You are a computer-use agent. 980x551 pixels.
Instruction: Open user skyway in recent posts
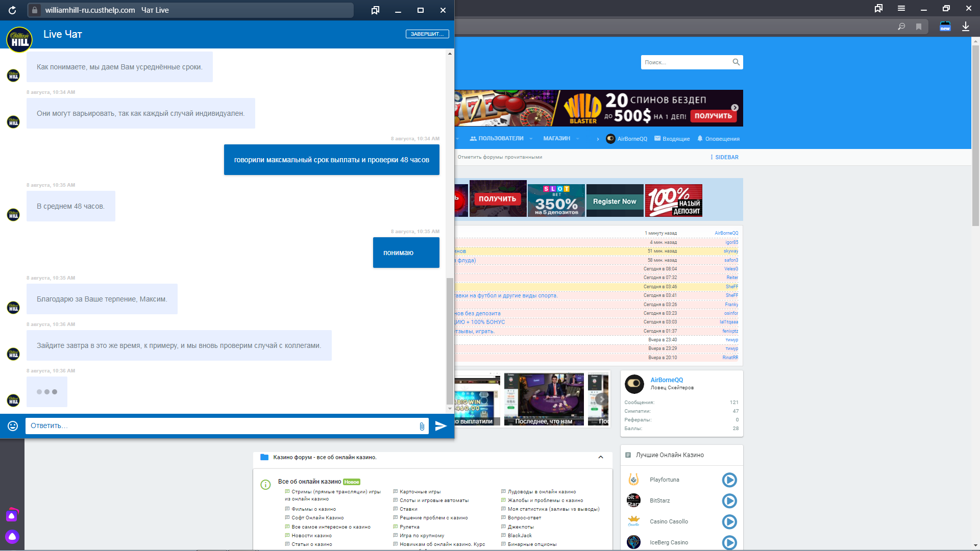coord(731,251)
